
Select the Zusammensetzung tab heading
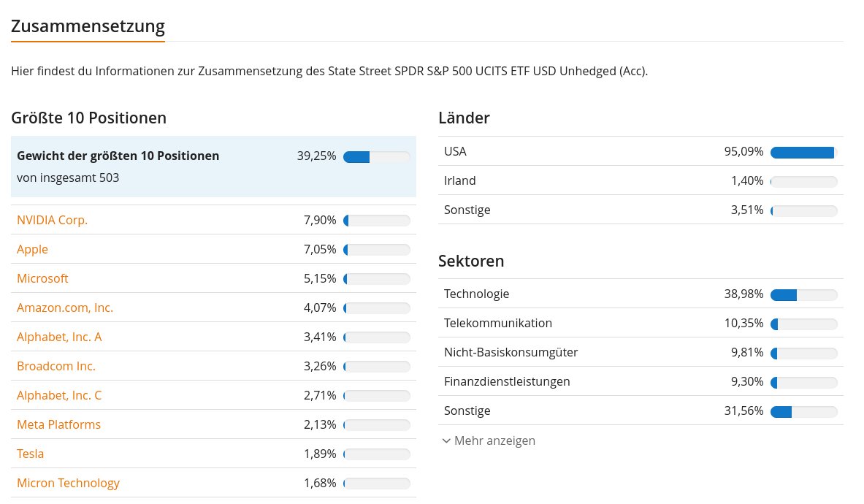(x=88, y=26)
